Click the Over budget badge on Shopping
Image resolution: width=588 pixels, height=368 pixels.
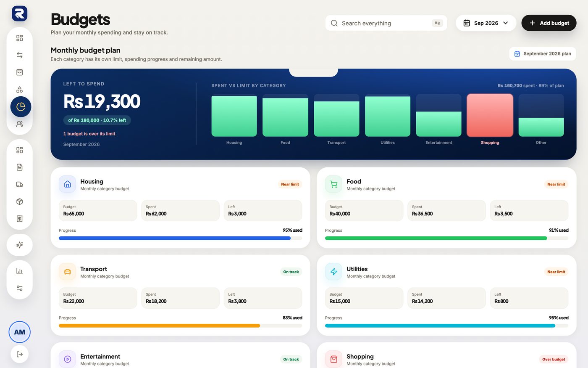pos(554,359)
